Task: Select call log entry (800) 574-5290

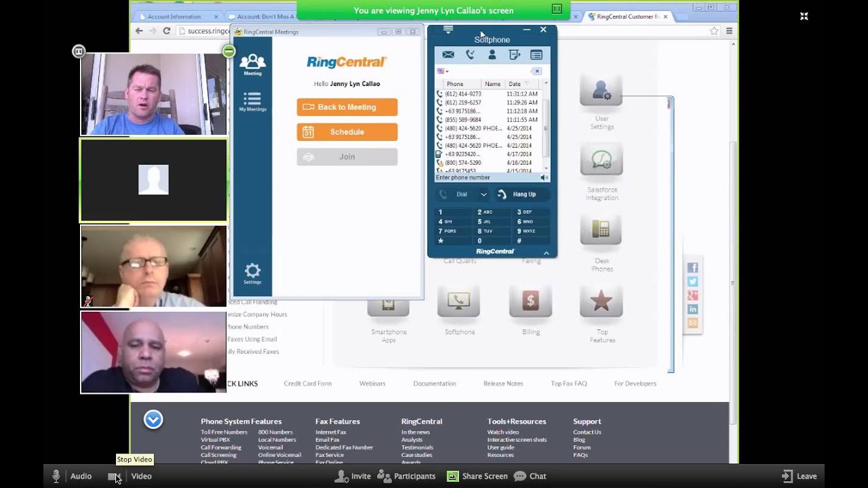Action: point(488,163)
